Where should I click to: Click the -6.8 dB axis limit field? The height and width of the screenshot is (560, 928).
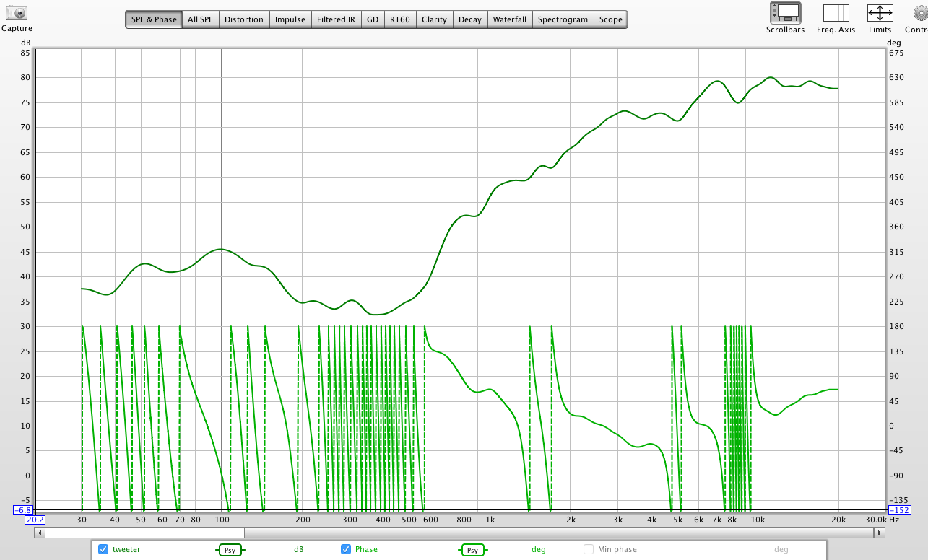coord(23,509)
